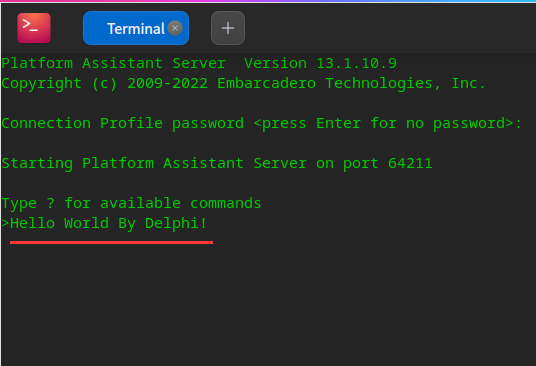Click the "Copyright (c)" text
536x366 pixels.
(59, 83)
